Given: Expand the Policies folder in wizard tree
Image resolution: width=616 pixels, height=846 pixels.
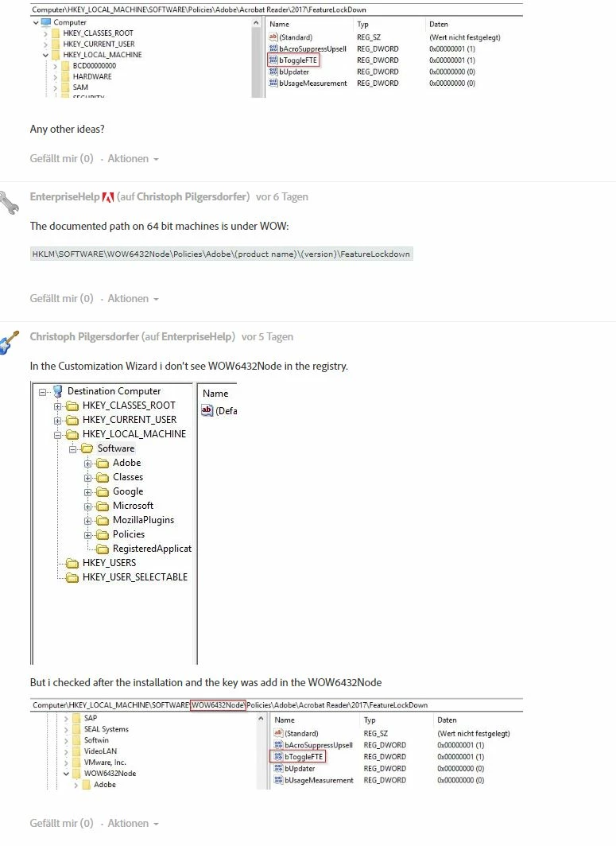Looking at the screenshot, I should [x=87, y=535].
